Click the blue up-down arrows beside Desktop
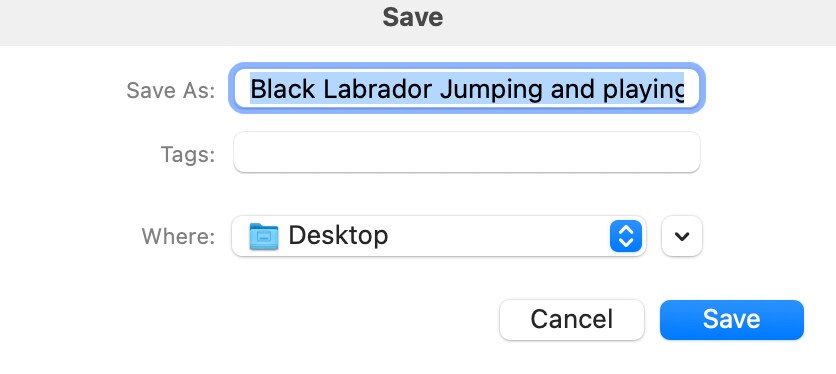This screenshot has width=836, height=374. click(625, 236)
